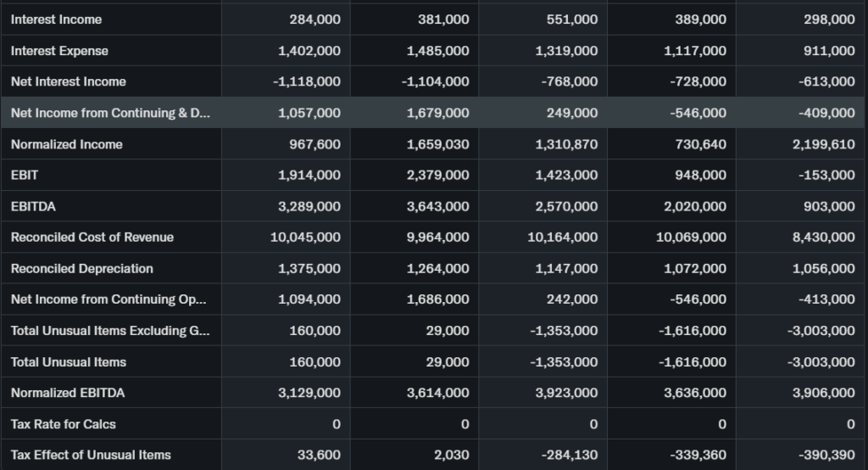Select the EBIT row label
The width and height of the screenshot is (868, 470).
pyautogui.click(x=25, y=175)
